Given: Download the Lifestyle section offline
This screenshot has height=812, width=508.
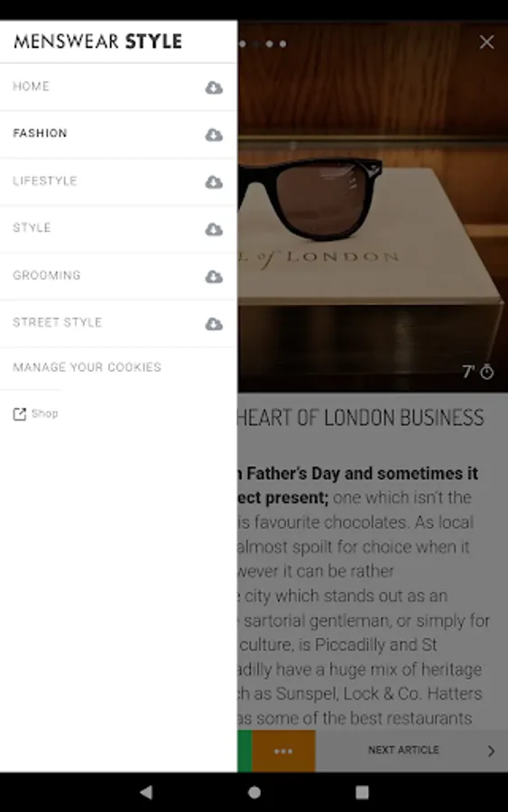Looking at the screenshot, I should (x=214, y=182).
